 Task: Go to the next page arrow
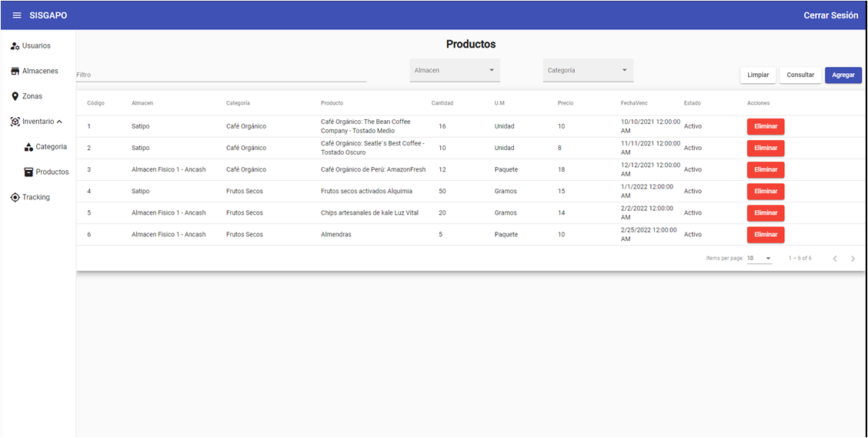coord(853,259)
